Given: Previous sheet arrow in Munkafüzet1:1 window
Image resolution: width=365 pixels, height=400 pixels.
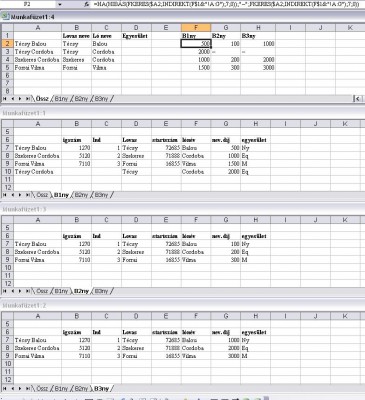Looking at the screenshot, I should coord(13,195).
